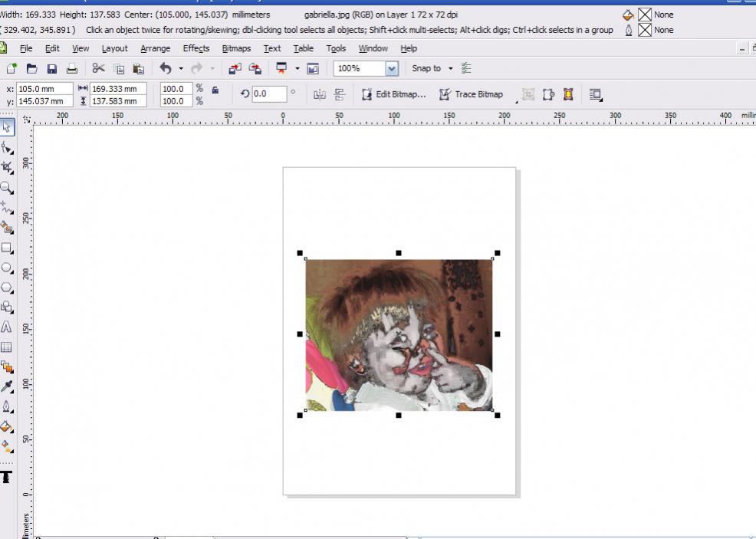Image resolution: width=756 pixels, height=539 pixels.
Task: Click the Welcome screen icon
Action: (x=313, y=69)
